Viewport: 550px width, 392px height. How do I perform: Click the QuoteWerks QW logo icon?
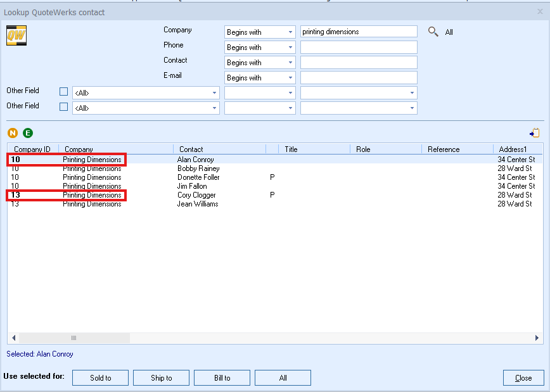point(16,35)
